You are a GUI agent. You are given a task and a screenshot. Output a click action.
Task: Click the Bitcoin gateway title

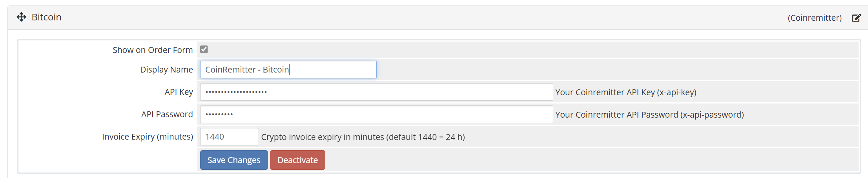tap(46, 17)
